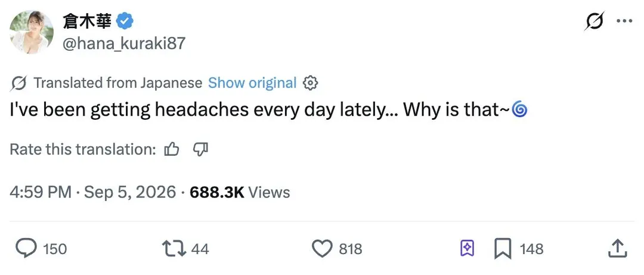
Task: Click the blue verified badge
Action: click(125, 20)
